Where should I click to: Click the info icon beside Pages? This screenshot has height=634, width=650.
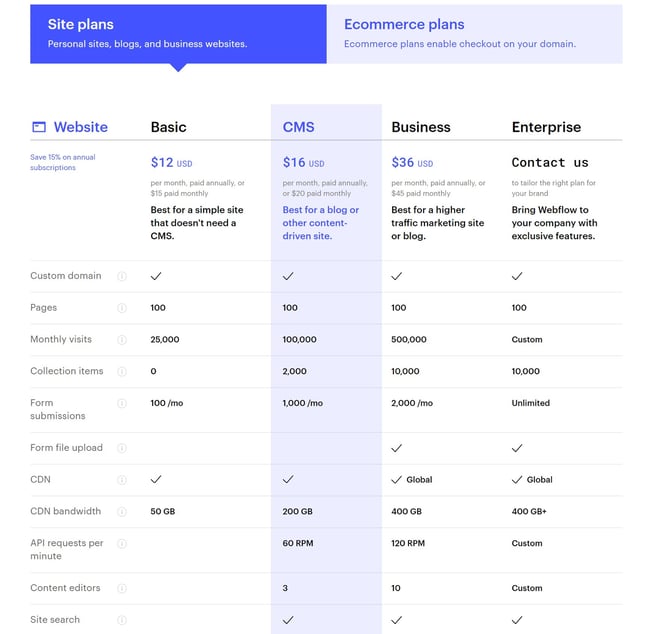pos(122,308)
